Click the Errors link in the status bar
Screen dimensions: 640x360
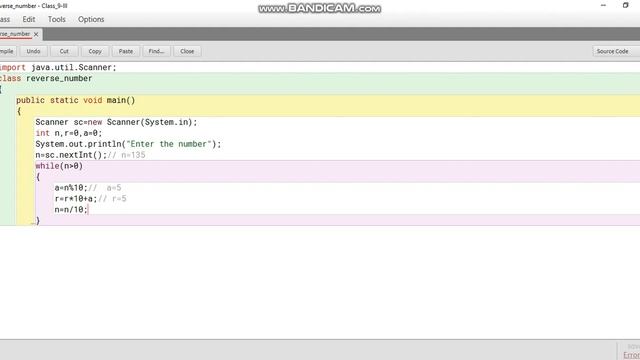pos(631,355)
